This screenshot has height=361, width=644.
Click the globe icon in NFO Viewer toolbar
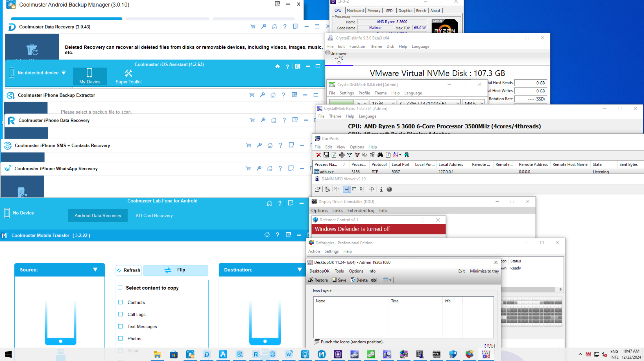click(389, 189)
